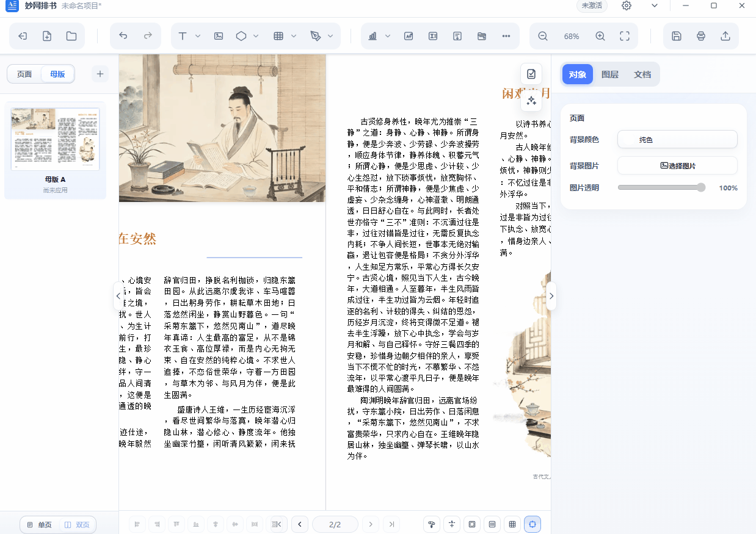Select the Text (T) tool

(x=183, y=36)
